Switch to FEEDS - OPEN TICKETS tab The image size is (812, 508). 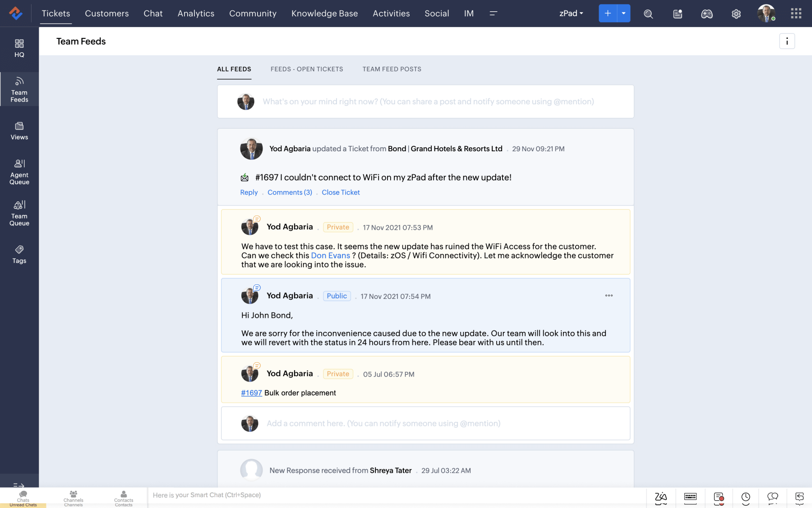[307, 69]
